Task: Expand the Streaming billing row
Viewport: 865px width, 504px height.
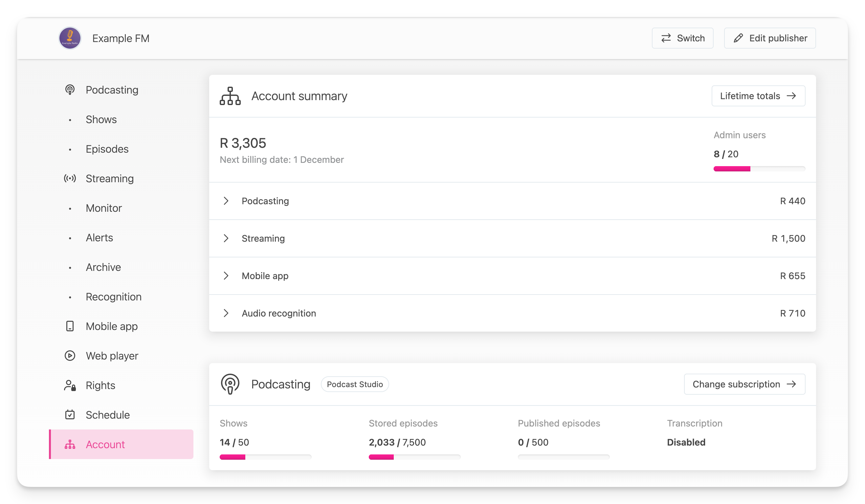Action: point(226,238)
